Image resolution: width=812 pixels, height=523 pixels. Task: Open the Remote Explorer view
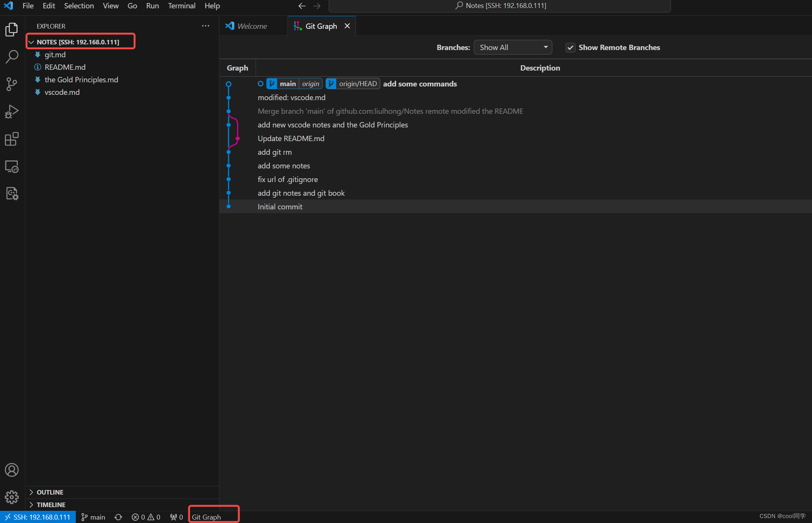[x=12, y=166]
